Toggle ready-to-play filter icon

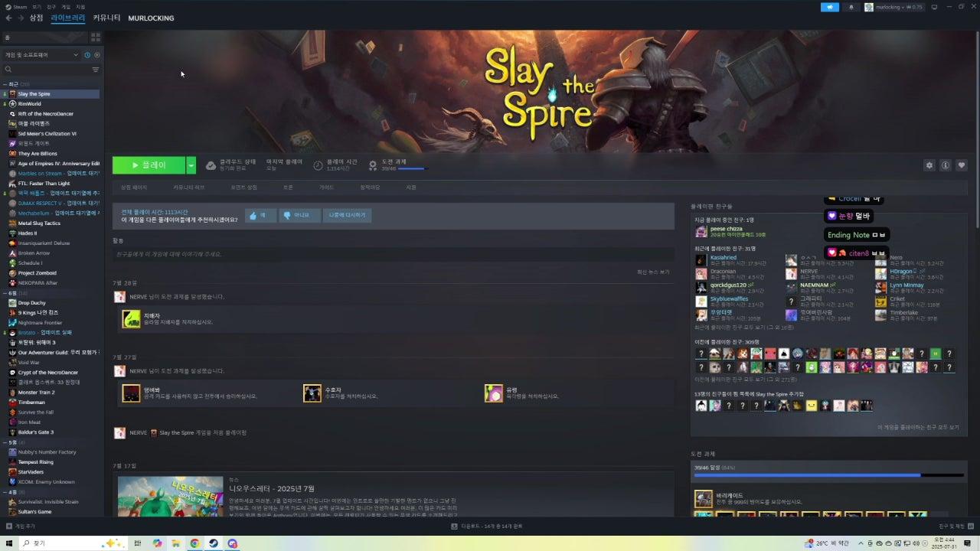96,55
